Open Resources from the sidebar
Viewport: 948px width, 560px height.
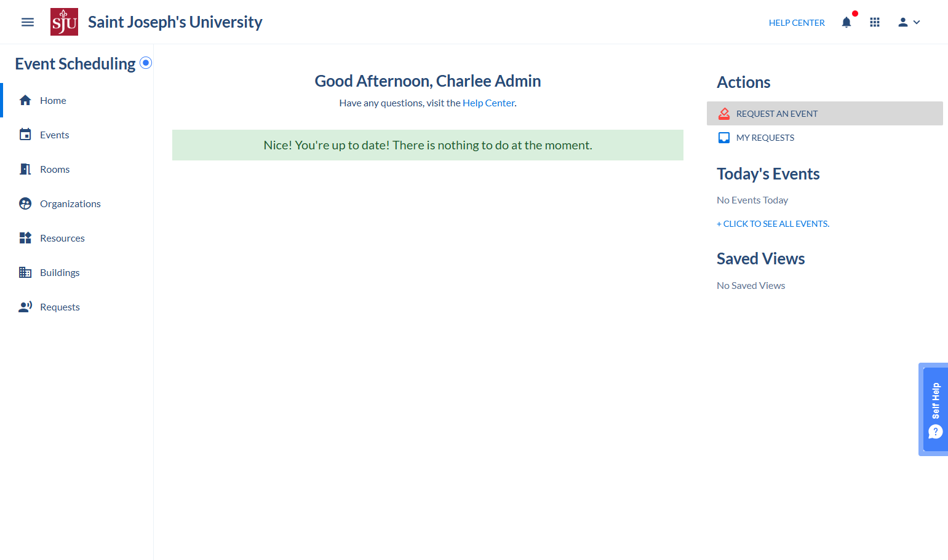click(x=77, y=238)
